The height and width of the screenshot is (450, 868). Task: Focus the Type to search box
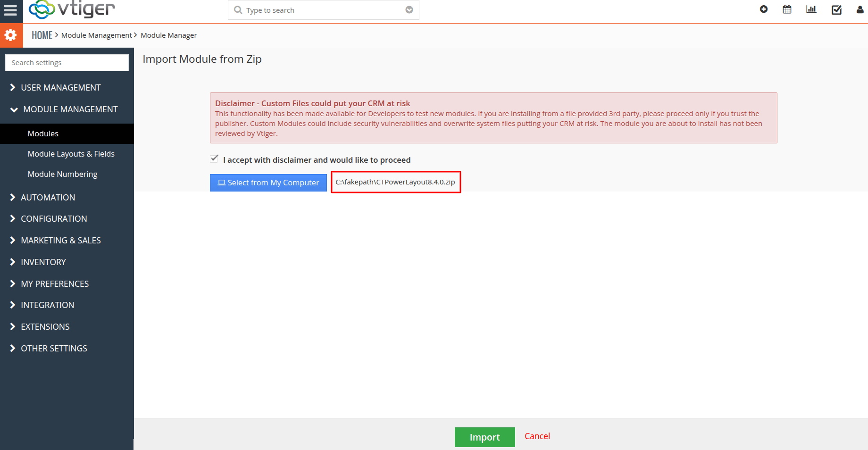[324, 10]
